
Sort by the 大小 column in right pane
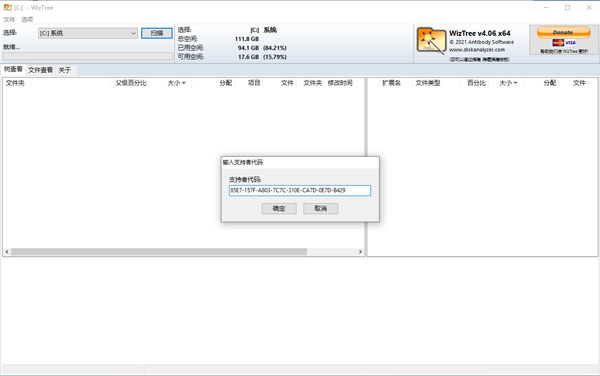coord(508,83)
